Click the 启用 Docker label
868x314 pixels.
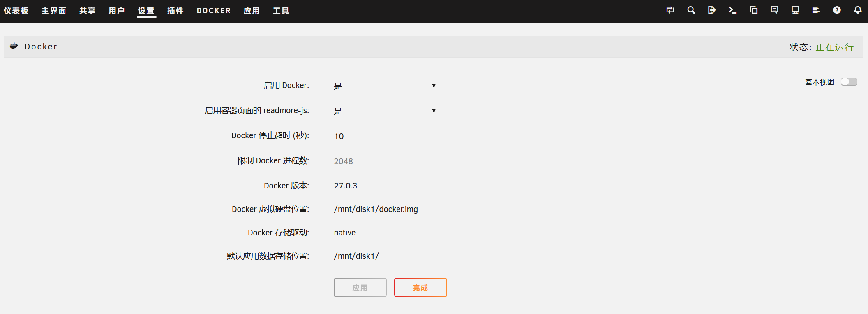(x=286, y=86)
